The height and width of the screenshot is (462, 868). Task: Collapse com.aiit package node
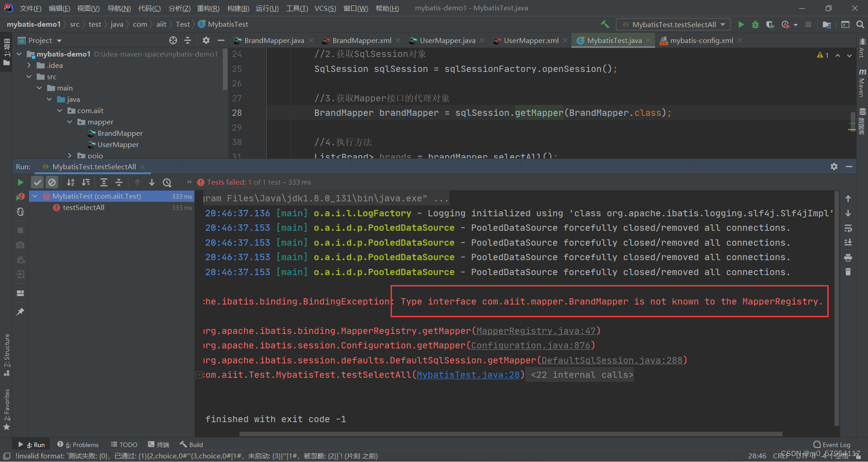pos(60,110)
